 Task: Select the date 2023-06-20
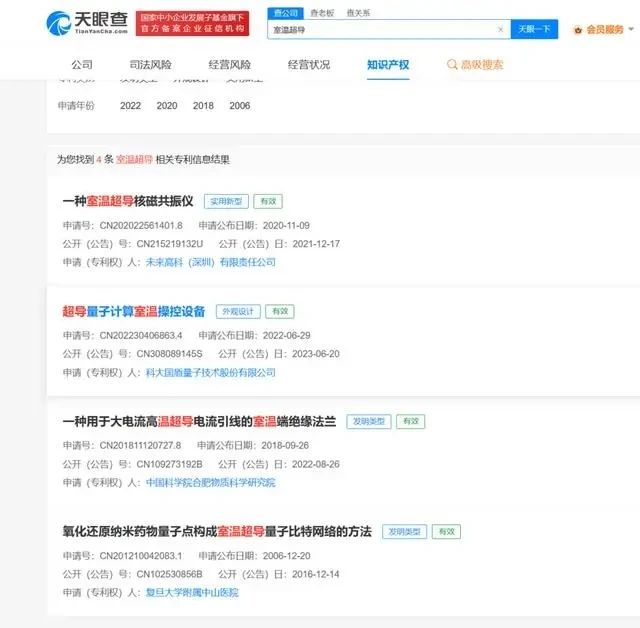coord(316,354)
